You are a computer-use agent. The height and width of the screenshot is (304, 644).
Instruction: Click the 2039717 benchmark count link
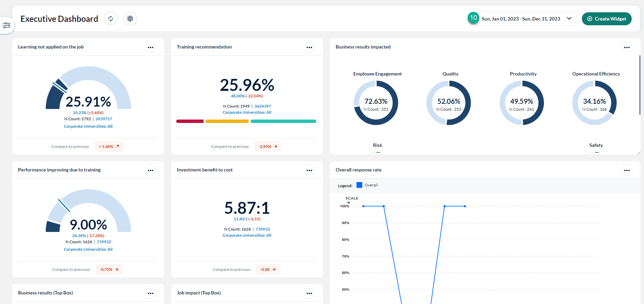click(104, 119)
